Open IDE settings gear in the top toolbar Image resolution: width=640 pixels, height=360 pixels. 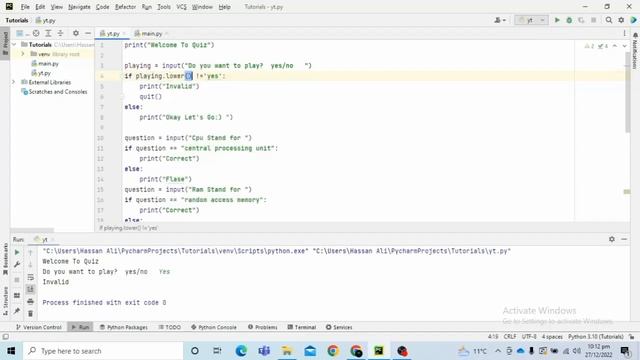pyautogui.click(x=621, y=20)
